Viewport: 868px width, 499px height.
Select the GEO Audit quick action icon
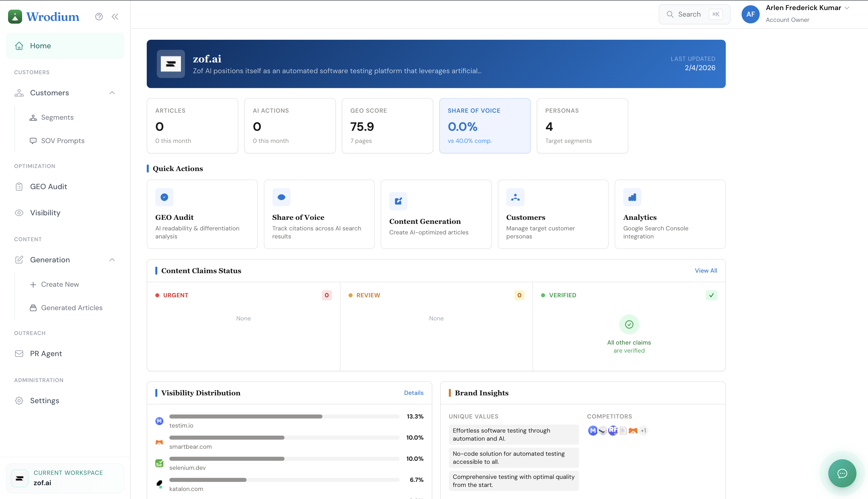164,197
